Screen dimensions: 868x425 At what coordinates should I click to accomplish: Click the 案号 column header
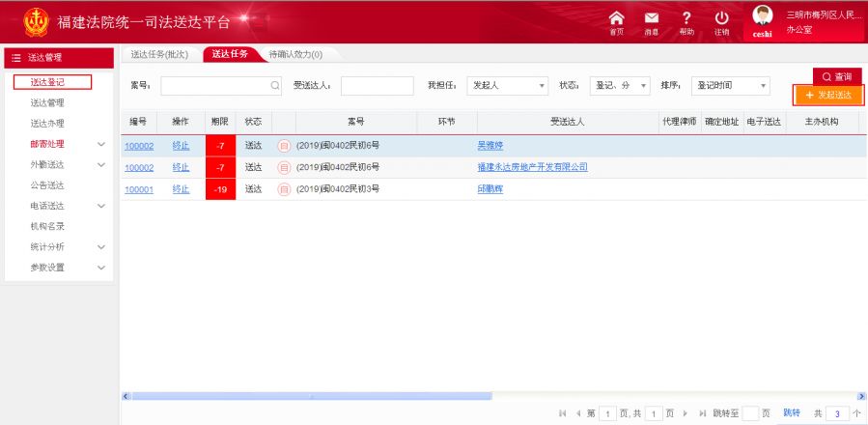356,122
